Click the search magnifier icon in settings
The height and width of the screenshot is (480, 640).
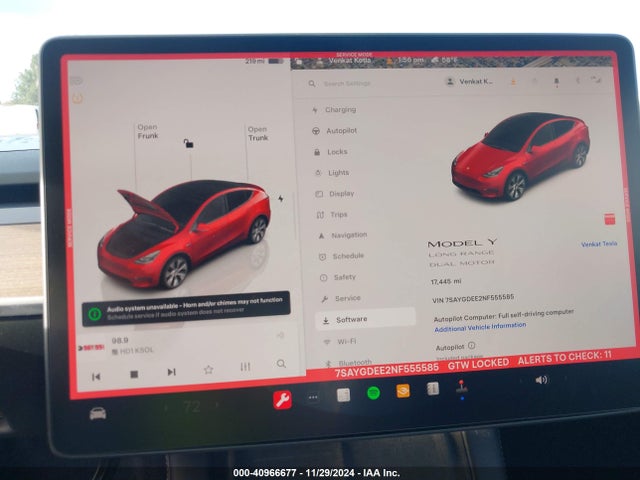tap(312, 84)
